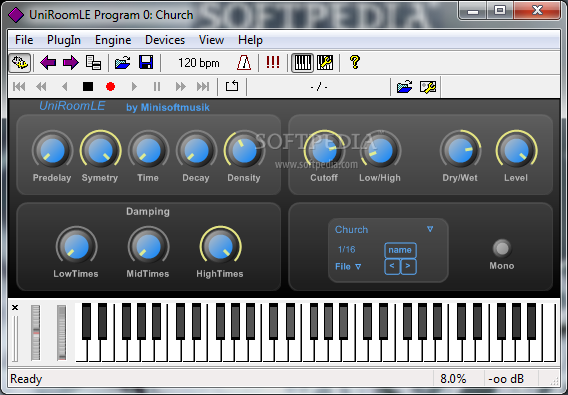Click the Ready status bar text

26,379
